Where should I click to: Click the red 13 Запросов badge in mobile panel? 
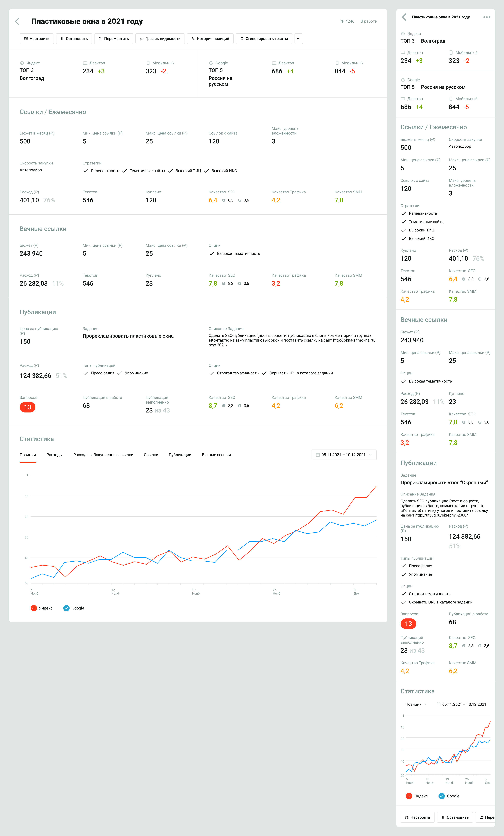pyautogui.click(x=408, y=624)
